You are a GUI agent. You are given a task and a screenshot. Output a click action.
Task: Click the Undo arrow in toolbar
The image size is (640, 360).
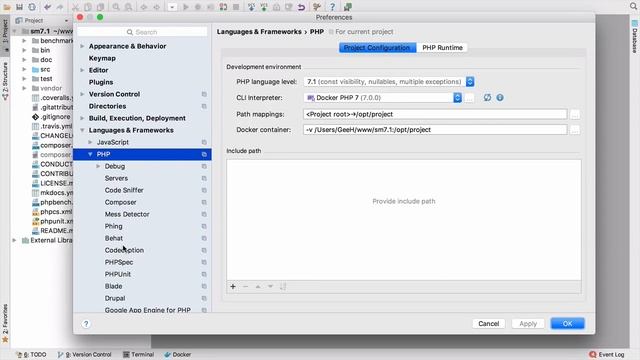point(48,7)
